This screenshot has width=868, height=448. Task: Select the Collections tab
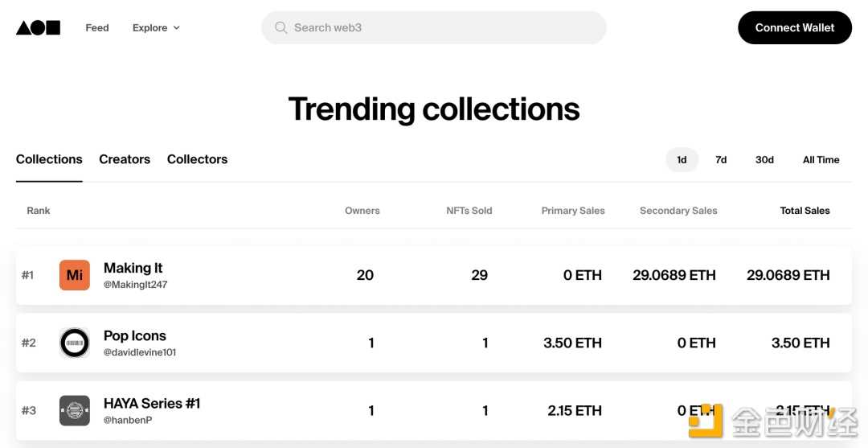point(49,159)
